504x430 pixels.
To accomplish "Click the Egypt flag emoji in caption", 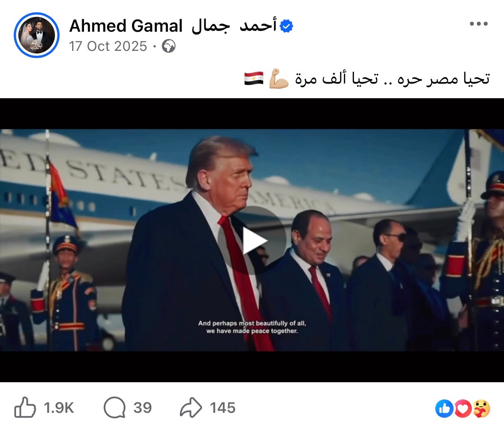I will pyautogui.click(x=254, y=79).
